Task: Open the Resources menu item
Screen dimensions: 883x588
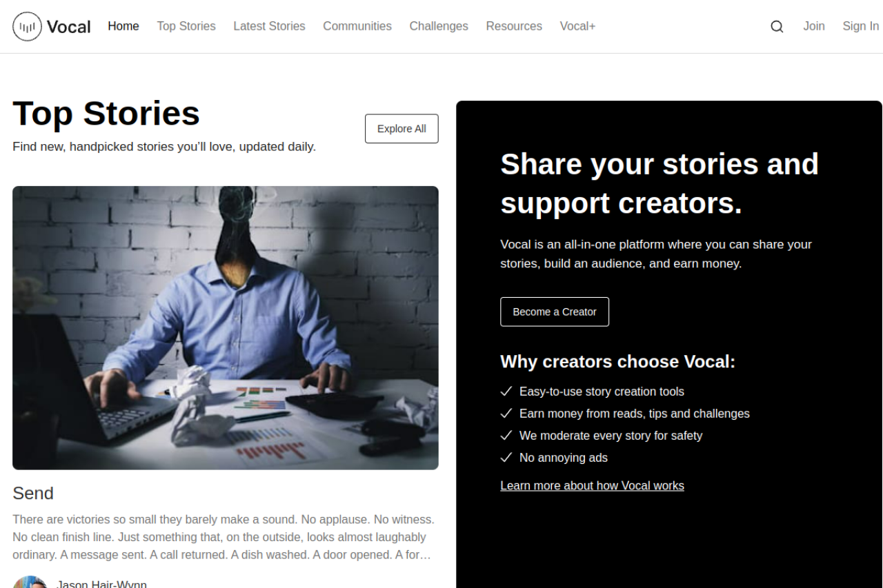Action: (x=514, y=26)
